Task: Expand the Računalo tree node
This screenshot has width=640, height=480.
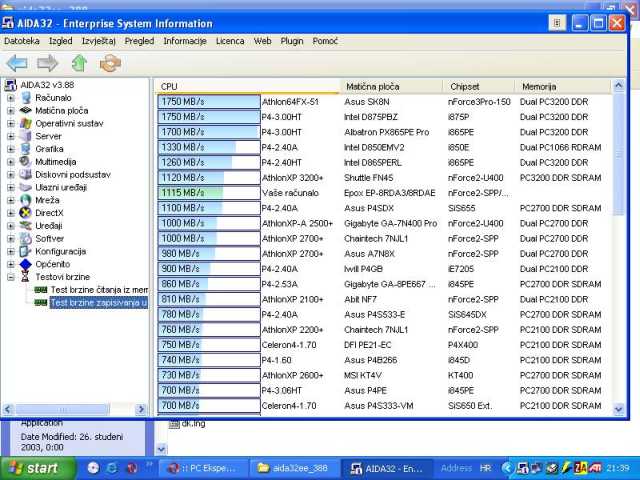Action: pyautogui.click(x=11, y=98)
